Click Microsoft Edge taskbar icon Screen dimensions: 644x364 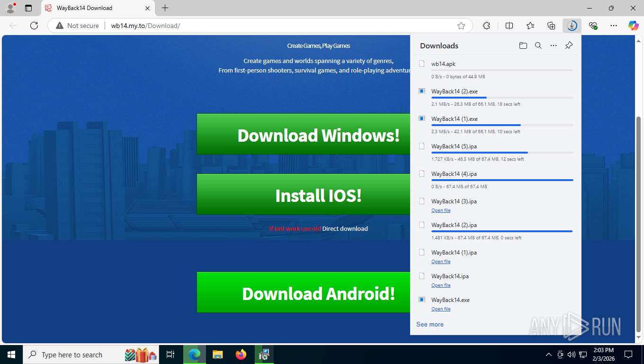pos(194,355)
